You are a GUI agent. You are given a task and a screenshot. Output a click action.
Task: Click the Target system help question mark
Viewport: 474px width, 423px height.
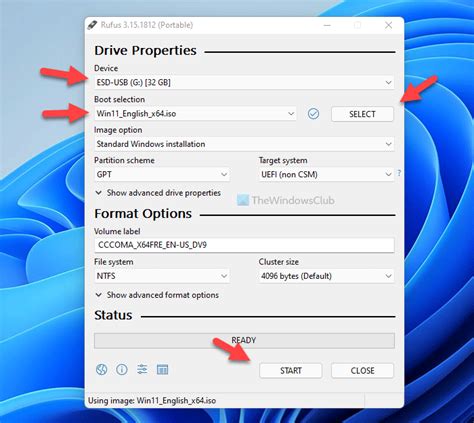pyautogui.click(x=399, y=173)
